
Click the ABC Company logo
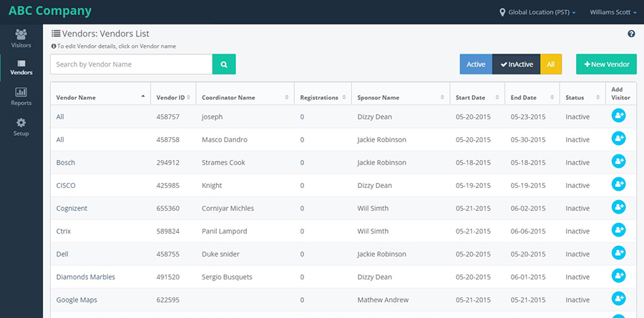click(x=50, y=11)
